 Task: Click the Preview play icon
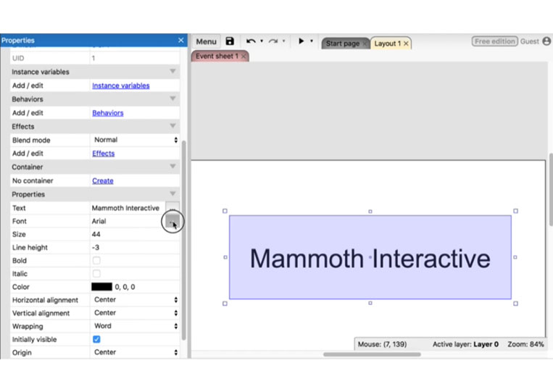(302, 41)
